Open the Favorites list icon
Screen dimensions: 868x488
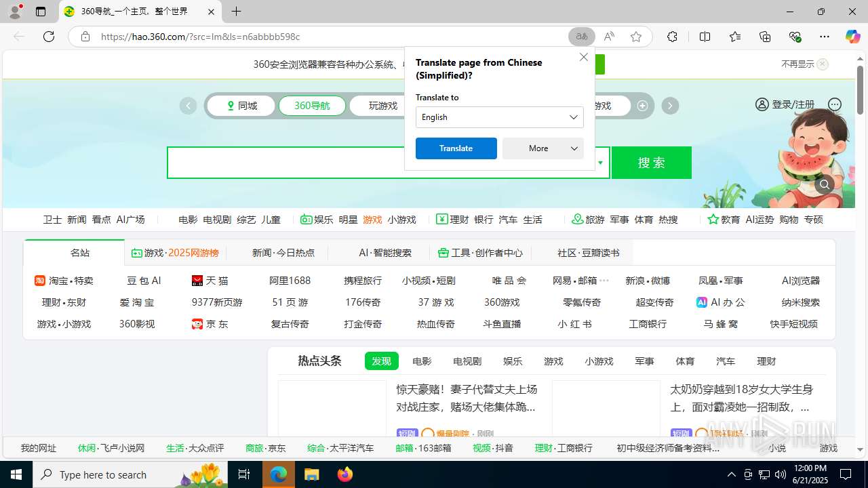735,37
